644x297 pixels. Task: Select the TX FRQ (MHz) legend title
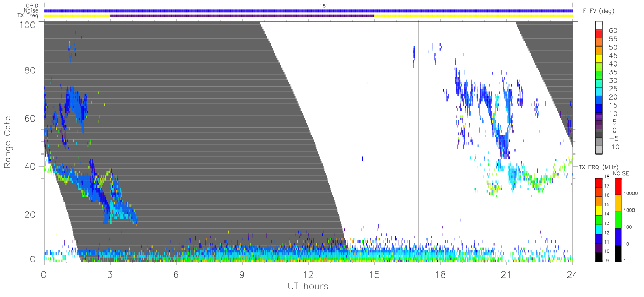[598, 167]
